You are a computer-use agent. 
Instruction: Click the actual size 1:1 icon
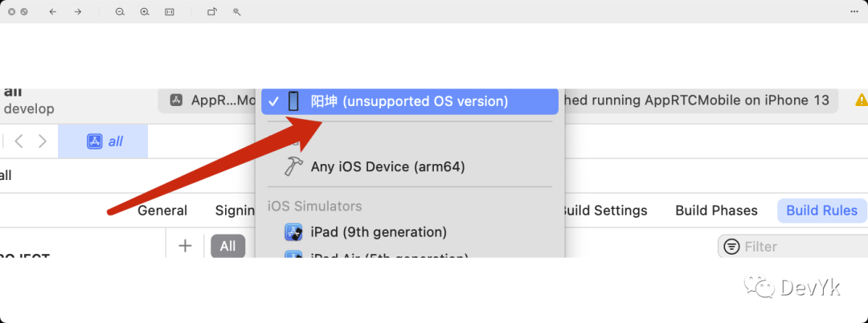170,12
